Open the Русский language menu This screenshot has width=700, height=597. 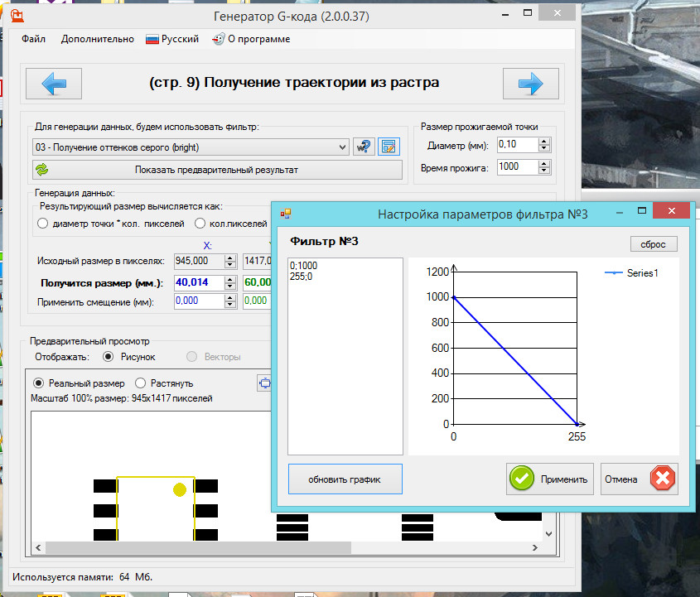(x=172, y=39)
